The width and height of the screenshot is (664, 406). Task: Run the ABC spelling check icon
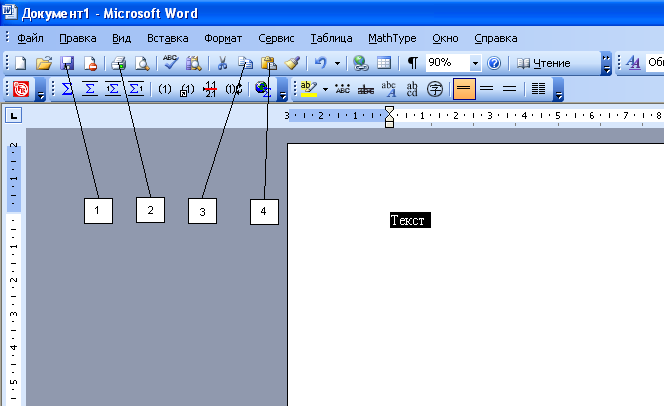[x=170, y=63]
